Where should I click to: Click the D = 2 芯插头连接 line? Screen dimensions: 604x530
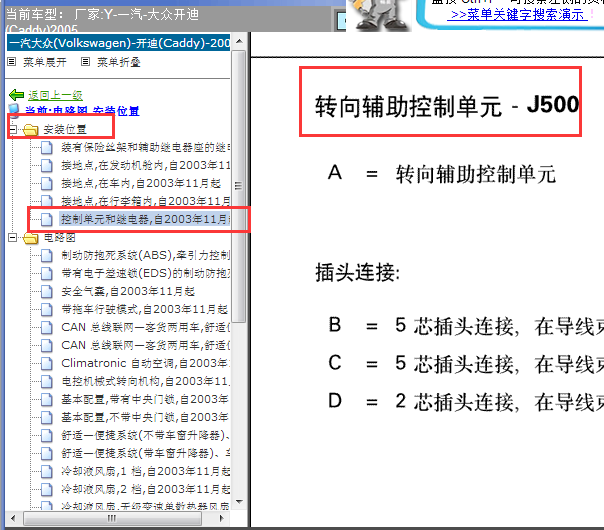(465, 401)
